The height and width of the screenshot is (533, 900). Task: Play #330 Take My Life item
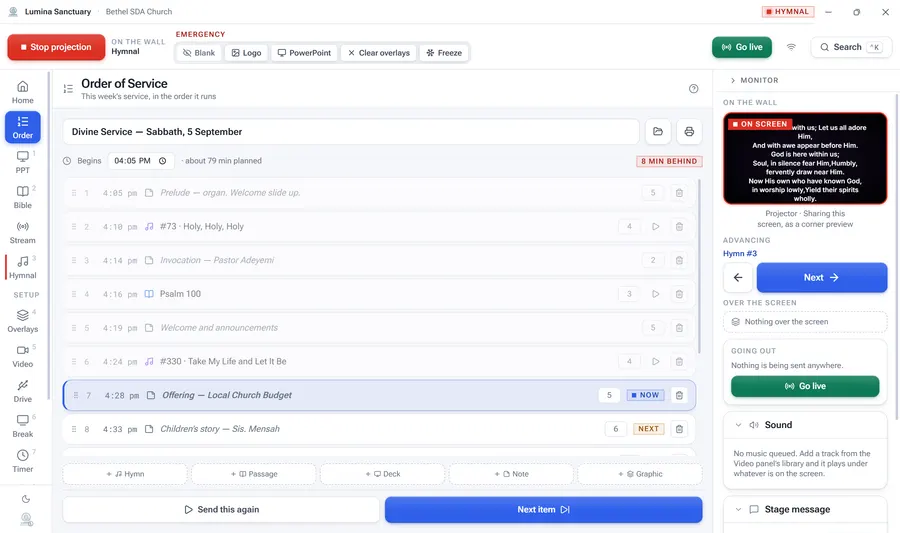point(655,361)
